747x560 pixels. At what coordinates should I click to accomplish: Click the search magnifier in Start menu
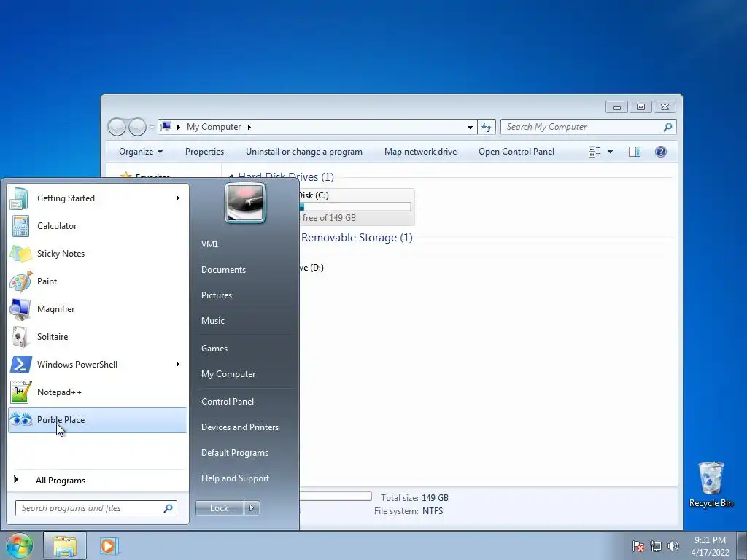[169, 508]
